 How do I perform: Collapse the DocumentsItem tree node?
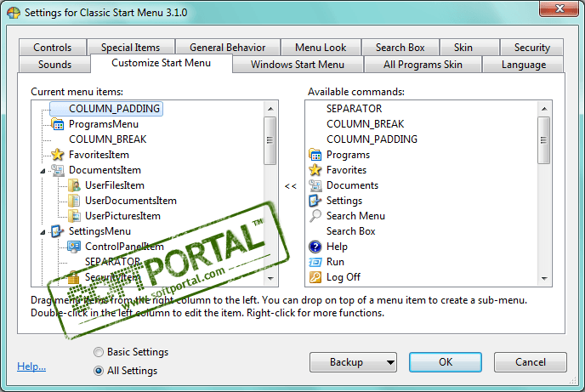pyautogui.click(x=43, y=171)
